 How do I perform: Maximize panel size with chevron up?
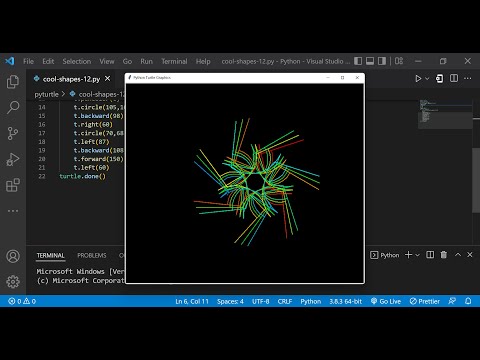[458, 254]
